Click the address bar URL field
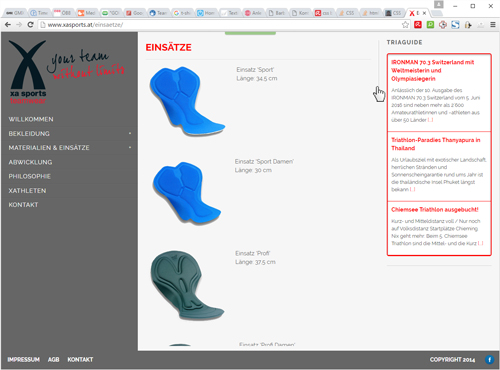Screen dimensions: 500x370 (220, 25)
